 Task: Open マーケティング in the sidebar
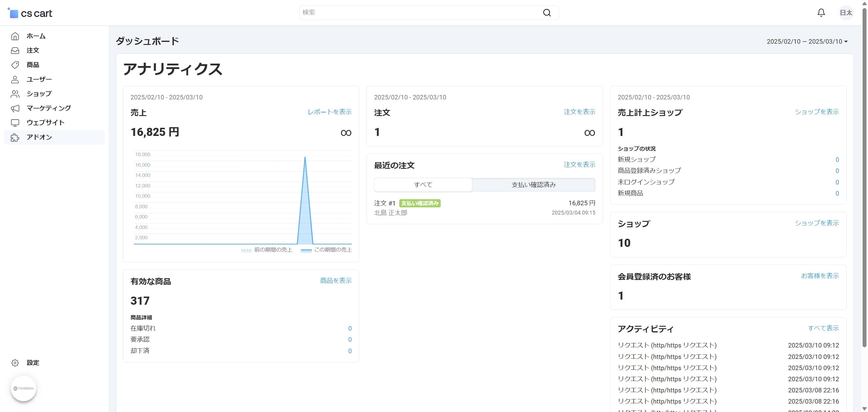click(54, 108)
